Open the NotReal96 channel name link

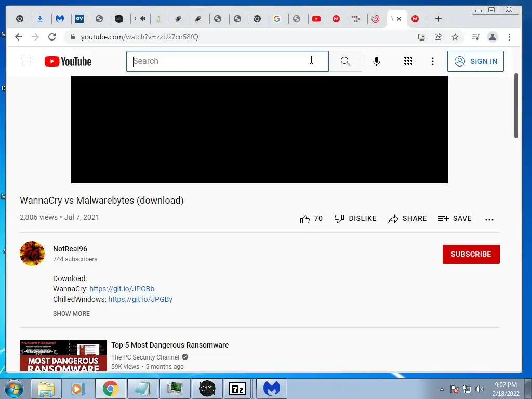(x=70, y=249)
